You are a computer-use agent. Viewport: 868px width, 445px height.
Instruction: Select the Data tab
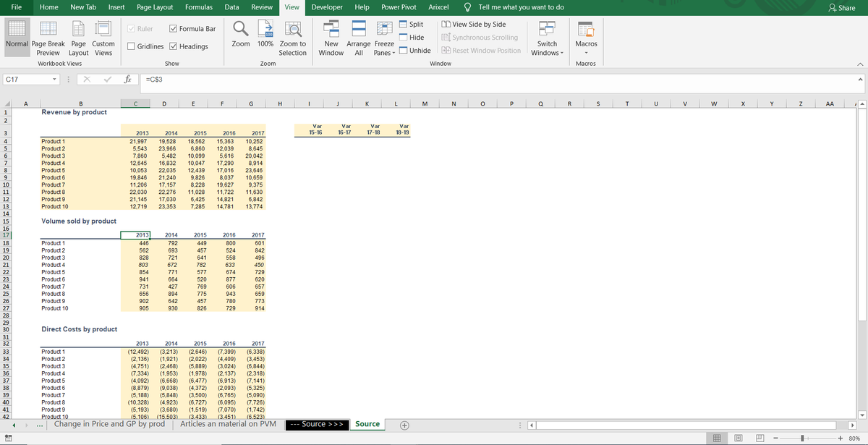(232, 7)
